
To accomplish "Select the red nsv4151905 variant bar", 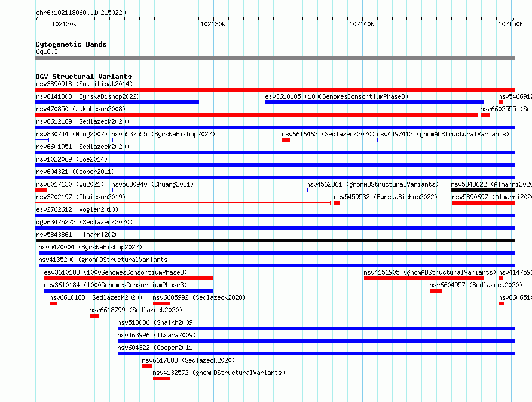I will click(x=424, y=278).
